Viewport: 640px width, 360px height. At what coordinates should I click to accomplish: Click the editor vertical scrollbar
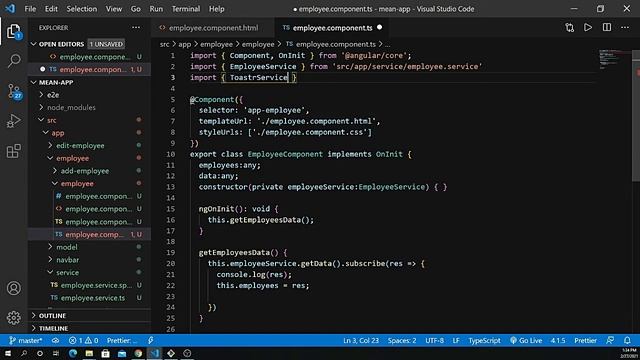pos(636,116)
